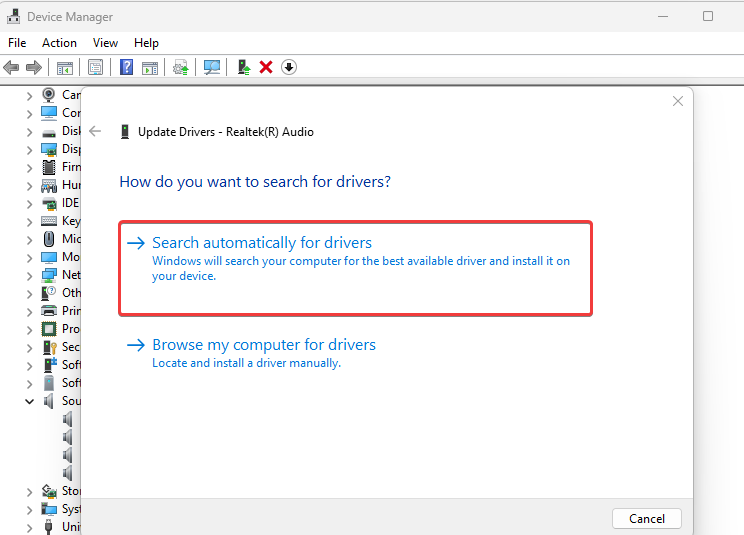
Task: Click the Other devices question-mark icon
Action: point(48,293)
